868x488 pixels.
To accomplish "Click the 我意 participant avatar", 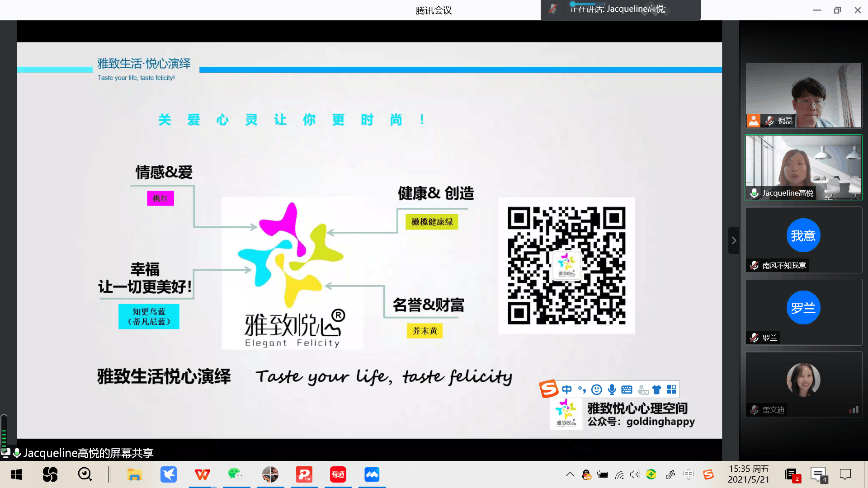I will [803, 235].
